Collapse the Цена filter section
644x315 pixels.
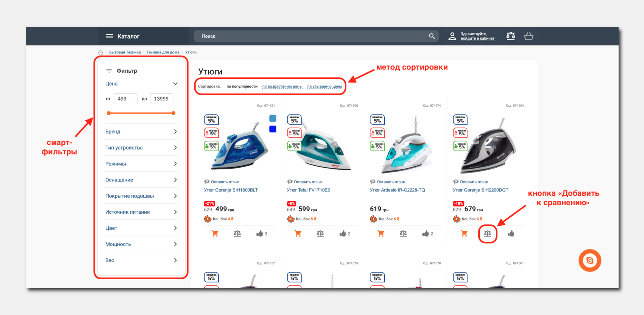point(141,84)
